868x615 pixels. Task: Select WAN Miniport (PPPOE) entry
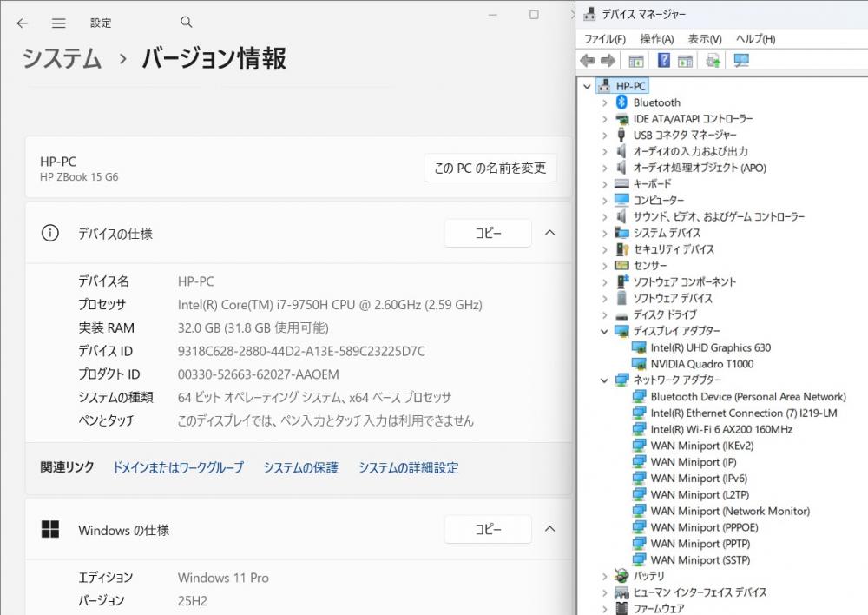click(704, 527)
